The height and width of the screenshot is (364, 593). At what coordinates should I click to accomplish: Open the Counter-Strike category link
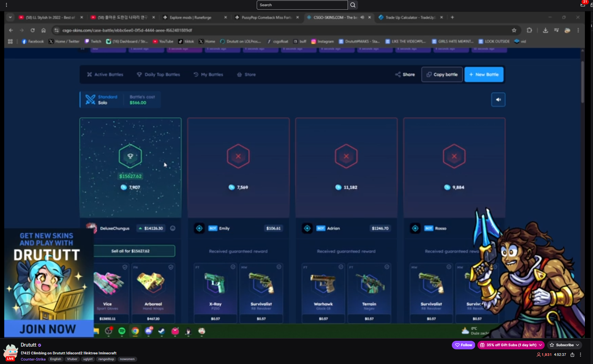point(33,359)
